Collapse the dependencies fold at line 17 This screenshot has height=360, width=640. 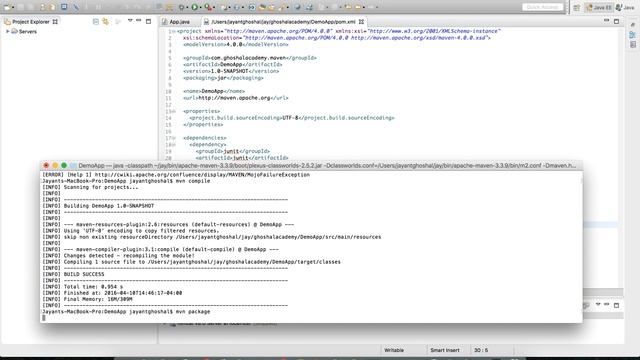click(173, 138)
